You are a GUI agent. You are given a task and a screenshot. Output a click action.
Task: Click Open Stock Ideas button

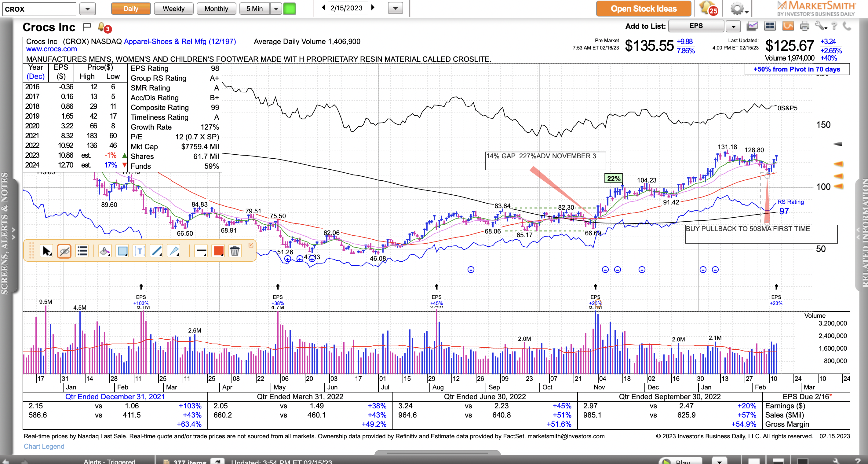tap(644, 9)
